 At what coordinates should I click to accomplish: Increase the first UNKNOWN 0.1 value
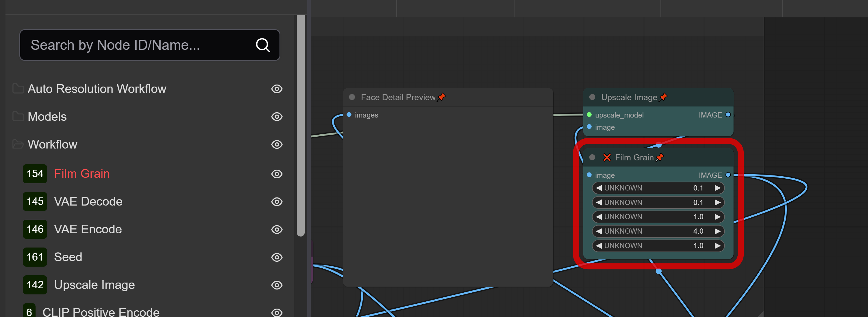coord(718,188)
